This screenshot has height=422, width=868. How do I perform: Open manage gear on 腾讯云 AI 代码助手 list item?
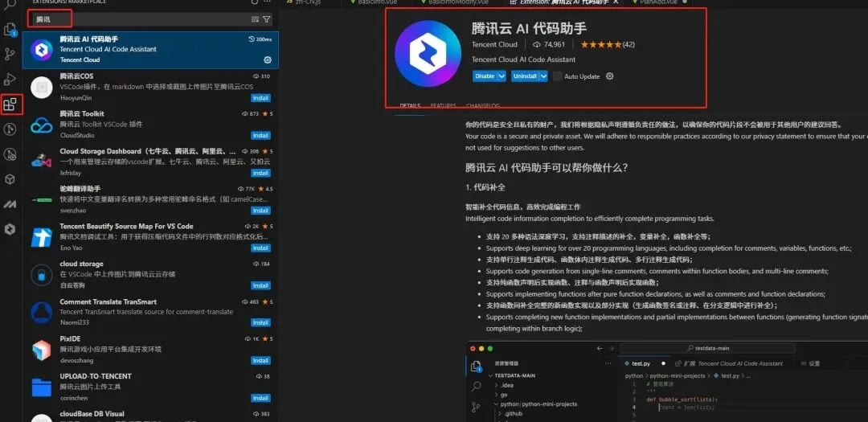pyautogui.click(x=268, y=59)
